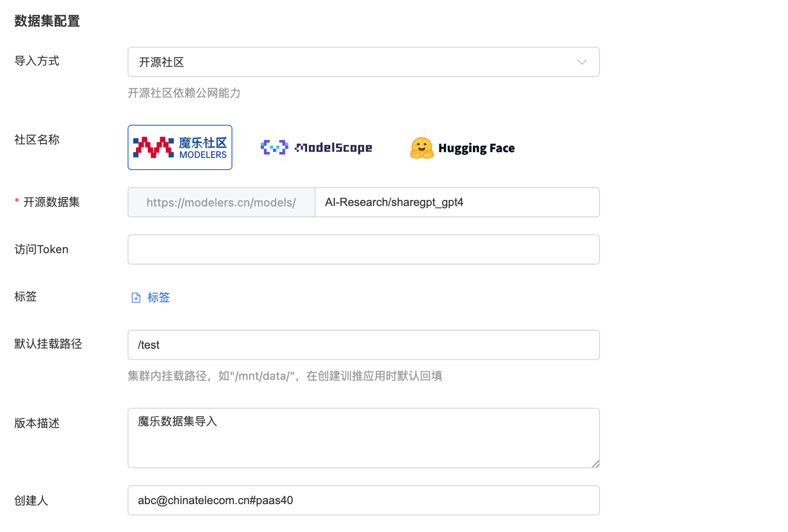
Task: Click the https://modelers.cn/models/ URL prefix box
Action: [221, 202]
